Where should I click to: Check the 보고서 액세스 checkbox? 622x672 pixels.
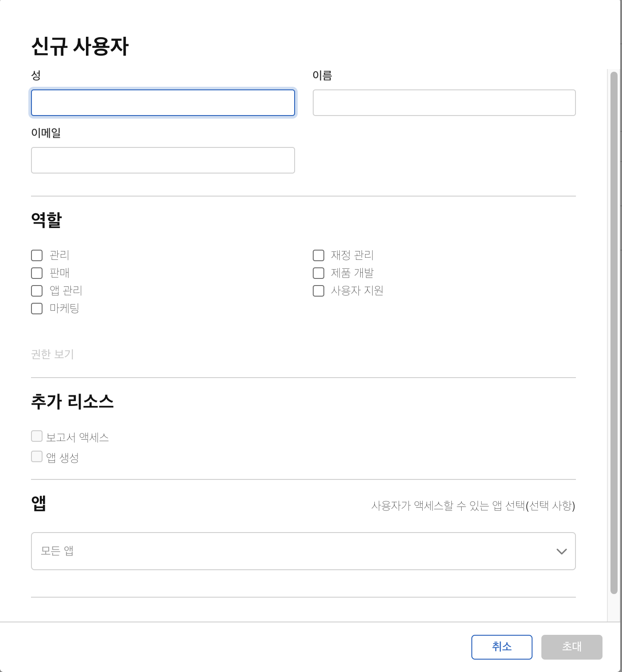pos(37,436)
